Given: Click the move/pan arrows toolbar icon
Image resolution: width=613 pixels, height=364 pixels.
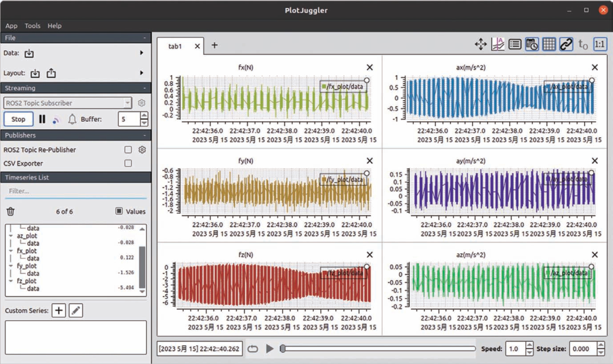Looking at the screenshot, I should coord(480,44).
